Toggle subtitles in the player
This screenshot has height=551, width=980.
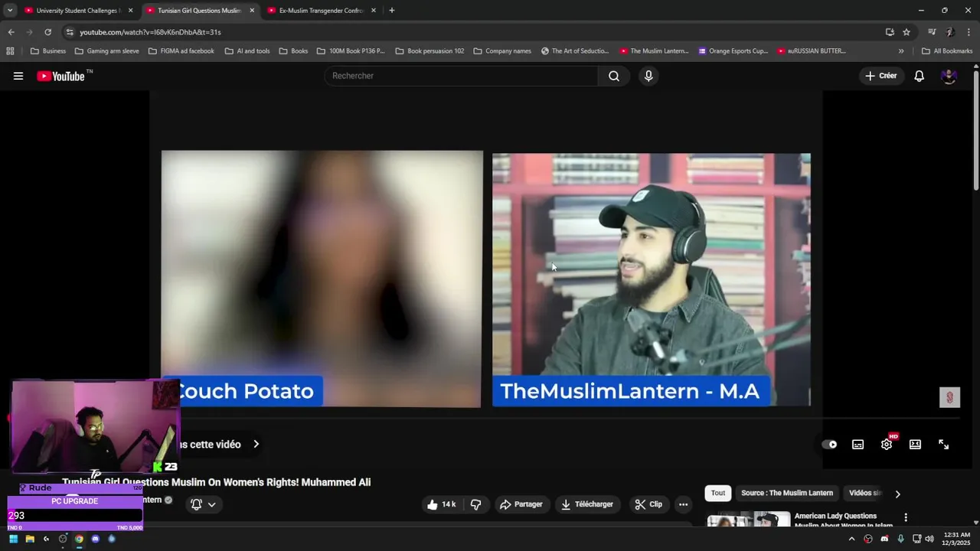[858, 444]
